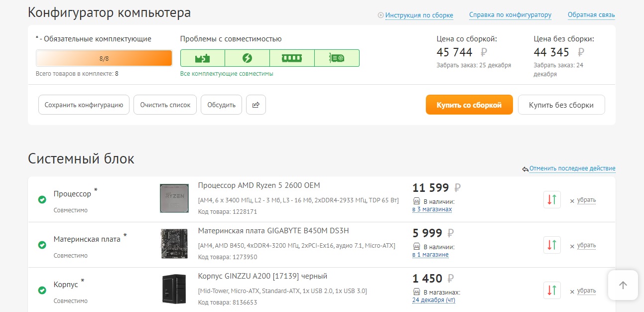Click Купить без сборки button

[561, 105]
